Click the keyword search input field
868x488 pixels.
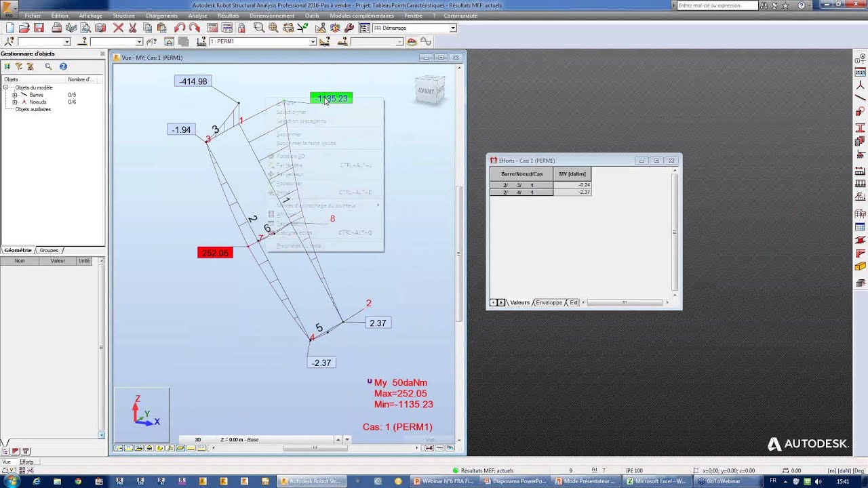point(717,5)
